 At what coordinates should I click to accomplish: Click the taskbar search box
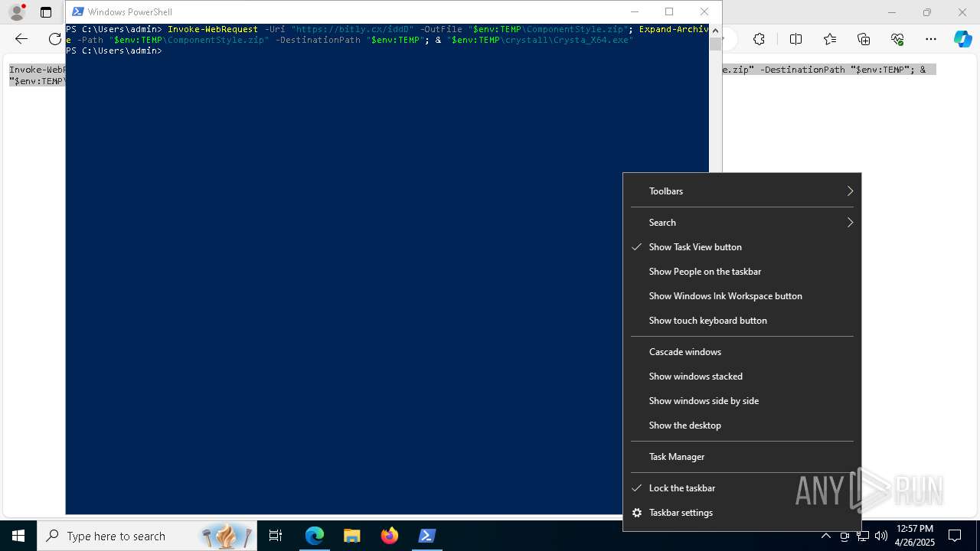coord(147,536)
